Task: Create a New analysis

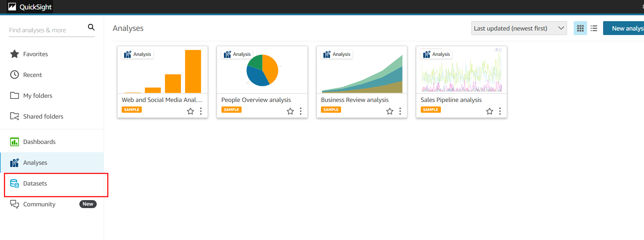Action: tap(624, 28)
